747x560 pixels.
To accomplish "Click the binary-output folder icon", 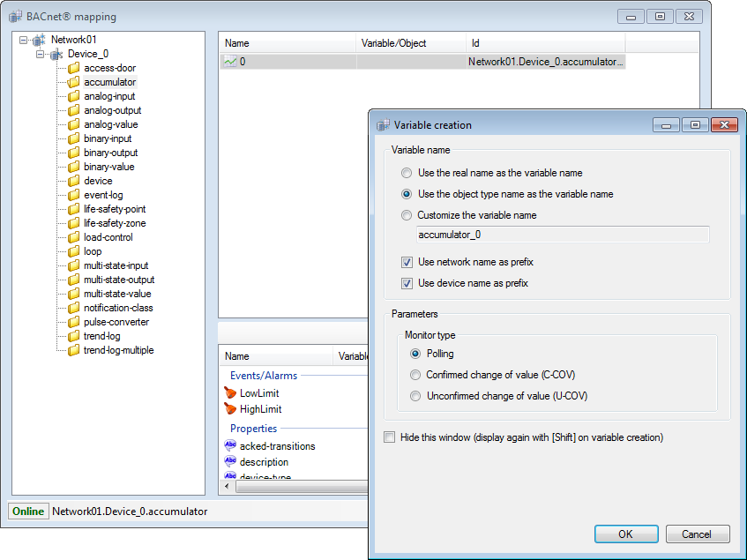I will [x=73, y=153].
